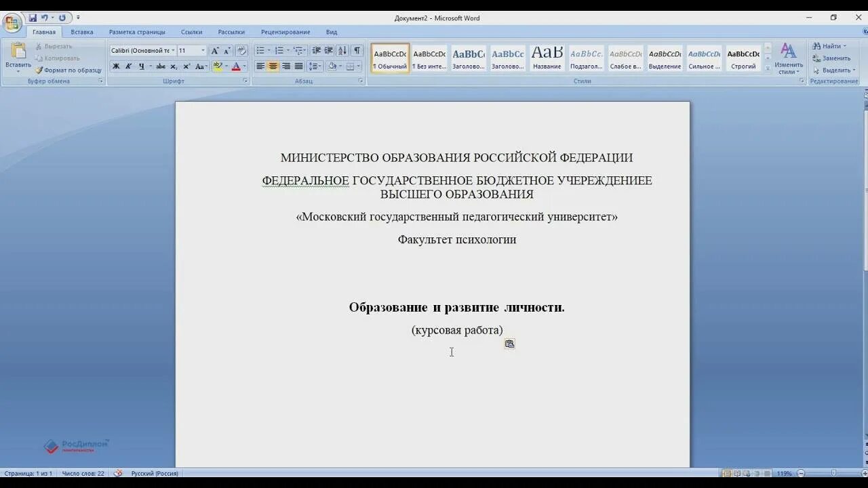Open the font size 11 dropdown

203,51
